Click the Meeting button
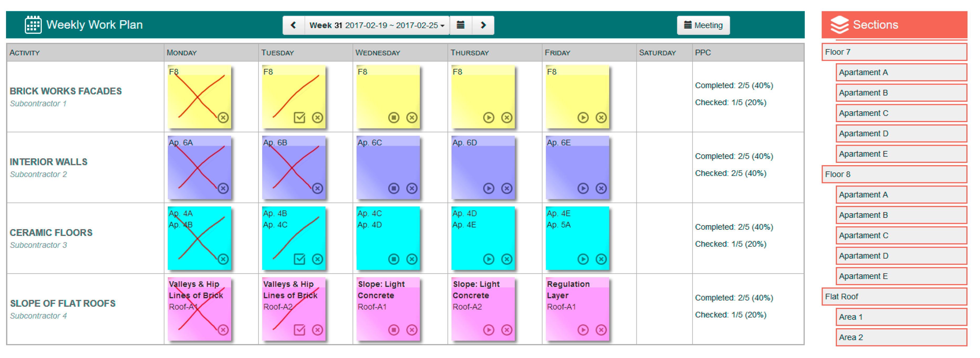This screenshot has width=980, height=358. pos(703,25)
